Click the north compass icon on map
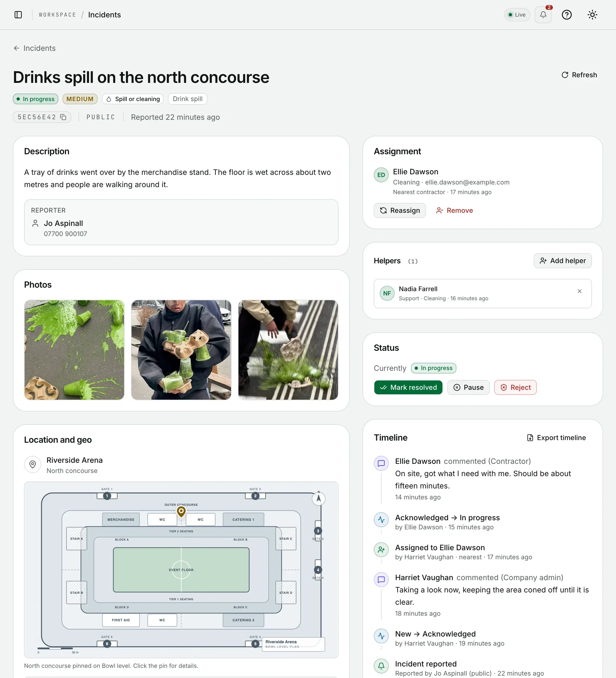This screenshot has height=678, width=616. (x=318, y=498)
